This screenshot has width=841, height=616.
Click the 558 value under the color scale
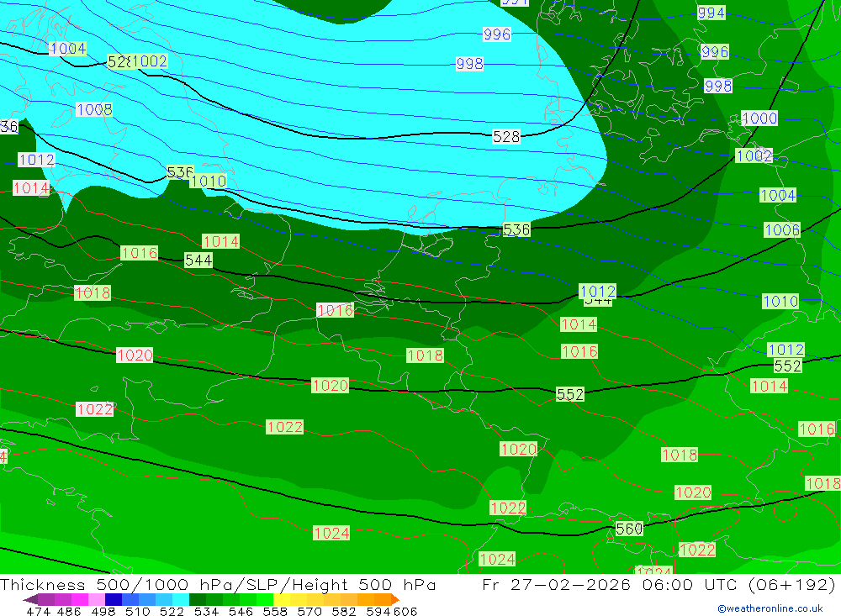click(x=275, y=612)
